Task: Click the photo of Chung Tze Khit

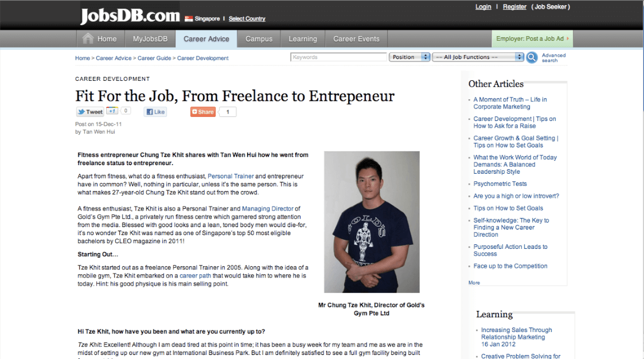Action: 372,222
